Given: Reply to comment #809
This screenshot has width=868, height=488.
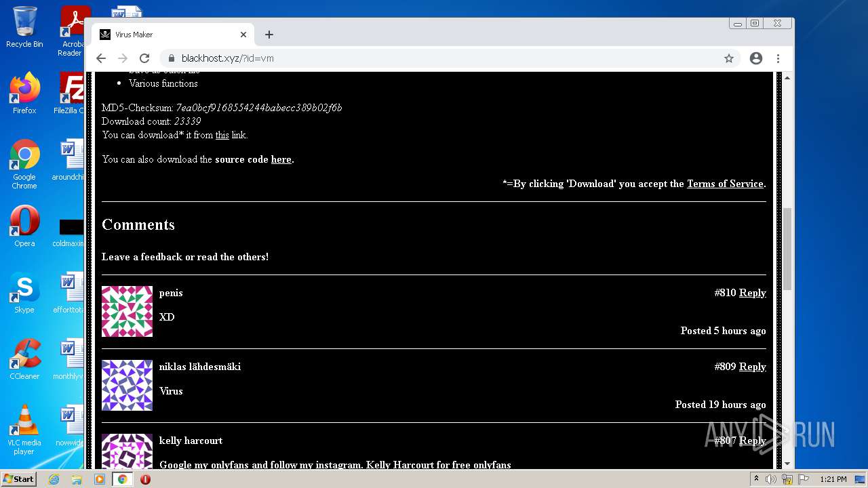Looking at the screenshot, I should click(753, 367).
